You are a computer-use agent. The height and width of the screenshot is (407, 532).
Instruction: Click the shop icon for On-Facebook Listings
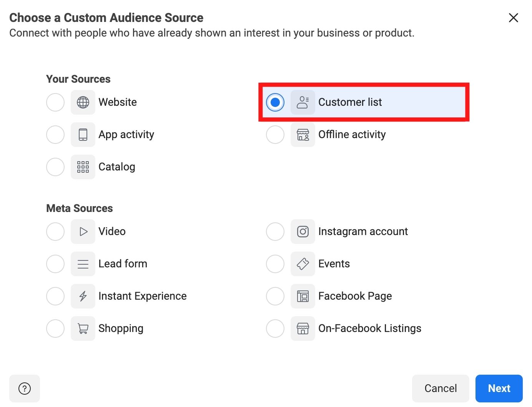pyautogui.click(x=303, y=329)
